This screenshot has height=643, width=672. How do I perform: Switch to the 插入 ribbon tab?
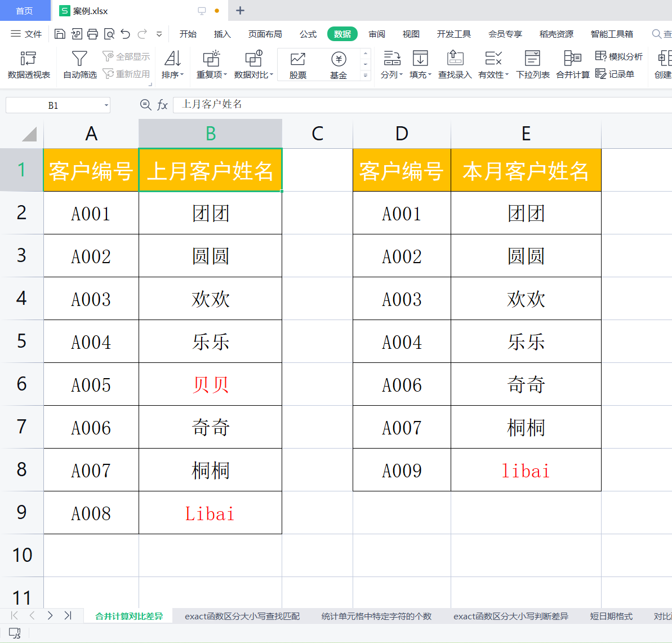(x=222, y=34)
